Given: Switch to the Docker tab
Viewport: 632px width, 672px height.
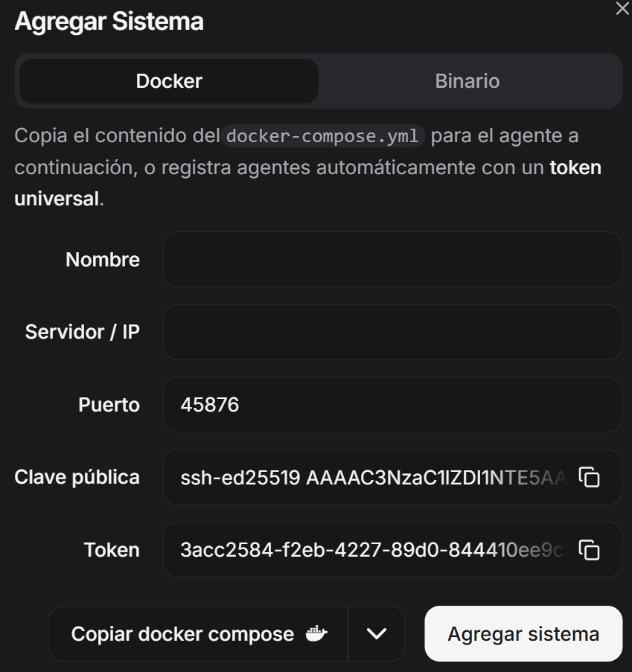Looking at the screenshot, I should point(169,81).
